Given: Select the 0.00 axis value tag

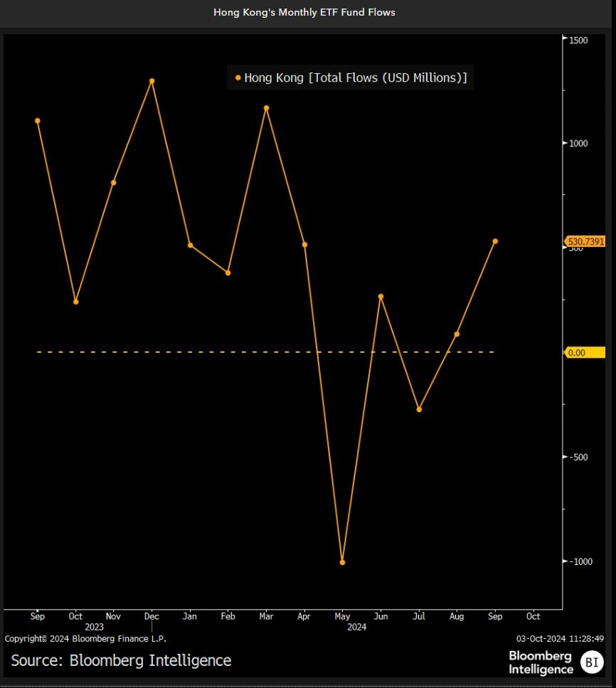Looking at the screenshot, I should 585,351.
